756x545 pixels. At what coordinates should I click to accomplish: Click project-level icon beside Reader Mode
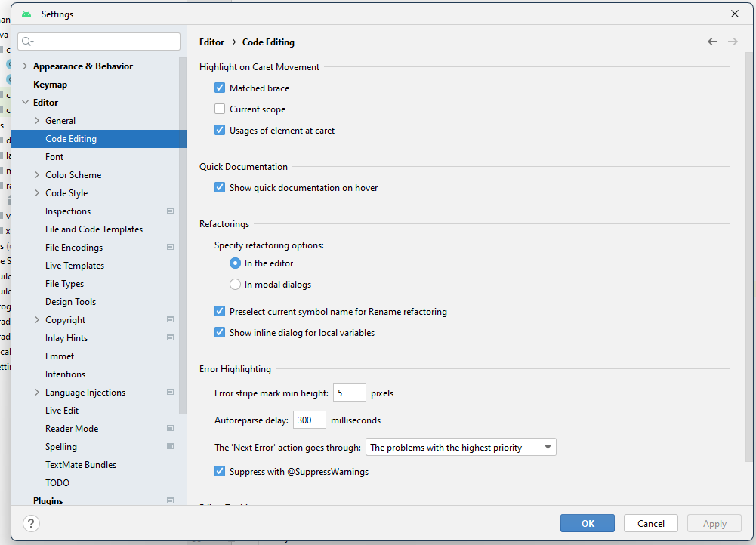pyautogui.click(x=171, y=429)
